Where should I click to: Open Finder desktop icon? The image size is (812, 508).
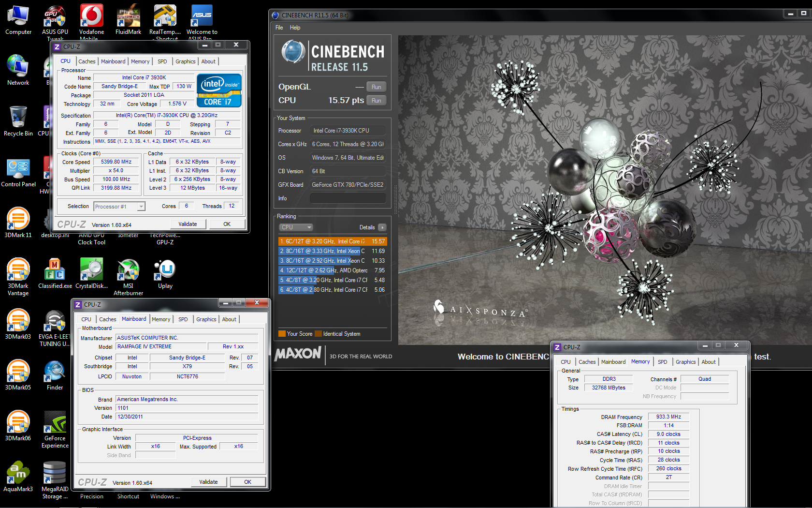55,375
